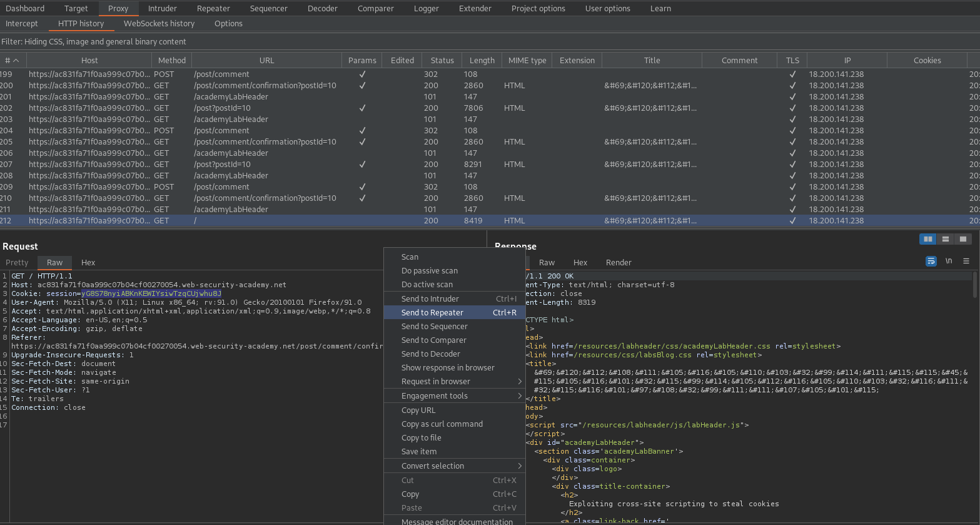Image resolution: width=980 pixels, height=525 pixels.
Task: Choose Copy with Ctrl+C shortcut entry
Action: tap(455, 494)
